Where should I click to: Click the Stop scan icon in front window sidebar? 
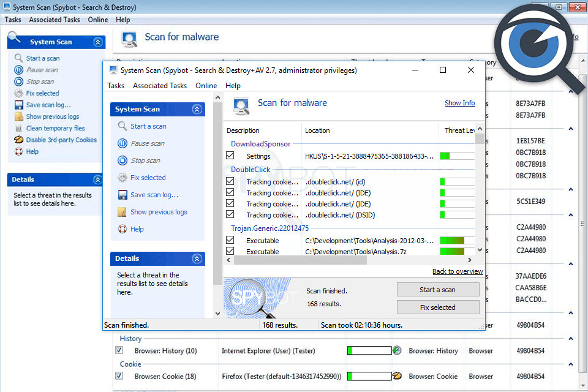[123, 160]
